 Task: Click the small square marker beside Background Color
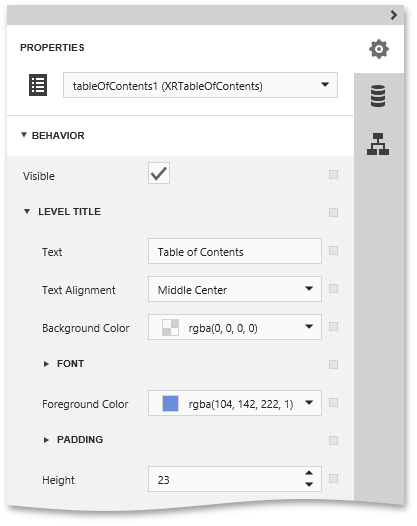point(333,327)
